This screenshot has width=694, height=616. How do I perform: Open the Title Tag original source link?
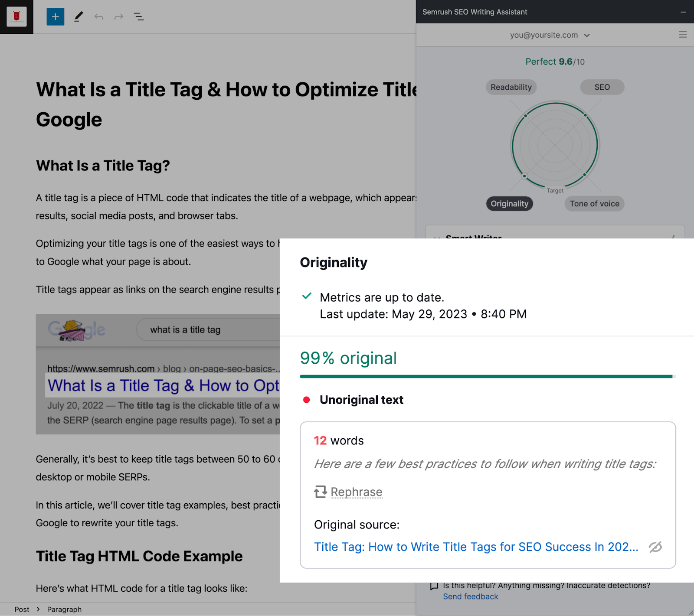click(476, 547)
